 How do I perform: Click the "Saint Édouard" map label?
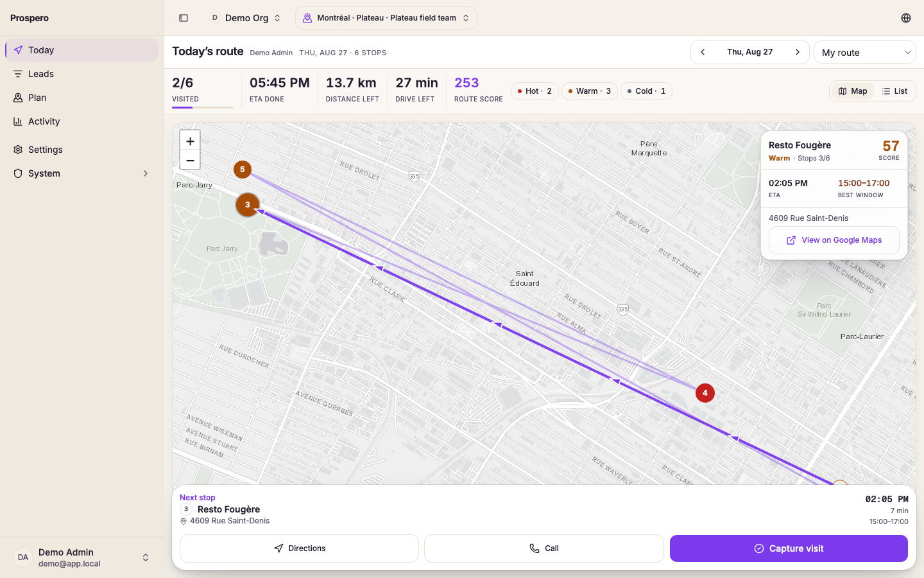tap(525, 278)
